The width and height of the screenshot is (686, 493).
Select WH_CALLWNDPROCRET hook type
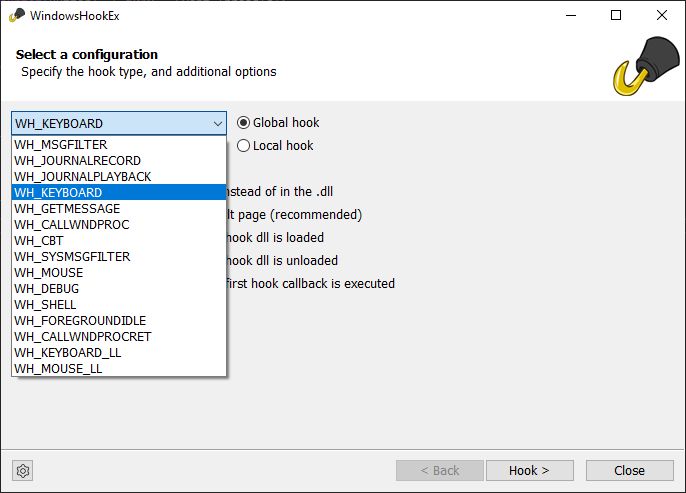point(119,337)
